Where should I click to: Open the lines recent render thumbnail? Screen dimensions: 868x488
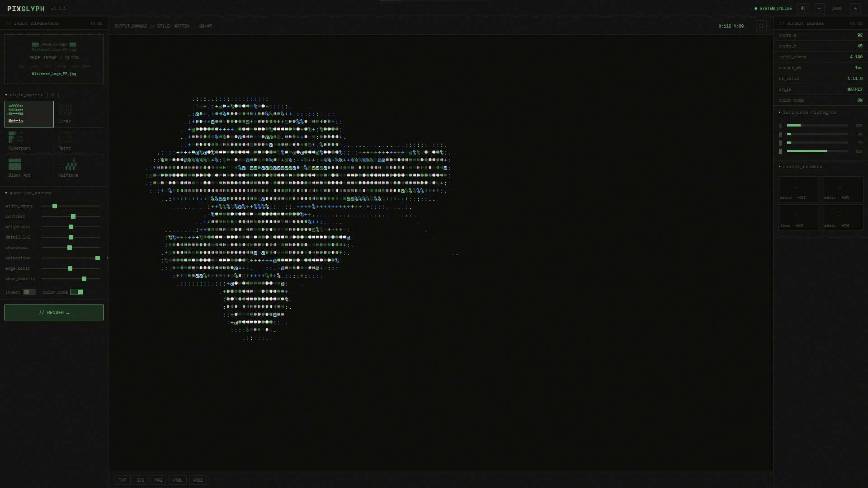coord(798,217)
